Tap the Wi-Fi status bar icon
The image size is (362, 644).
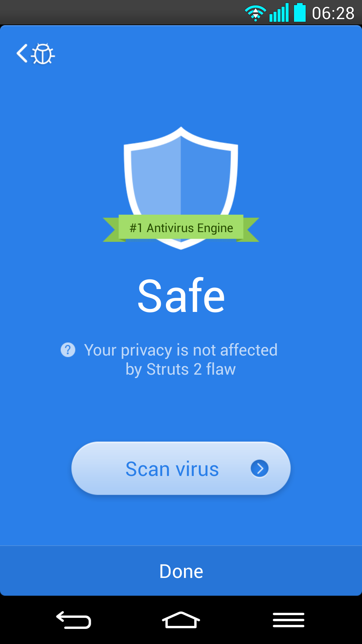click(255, 13)
